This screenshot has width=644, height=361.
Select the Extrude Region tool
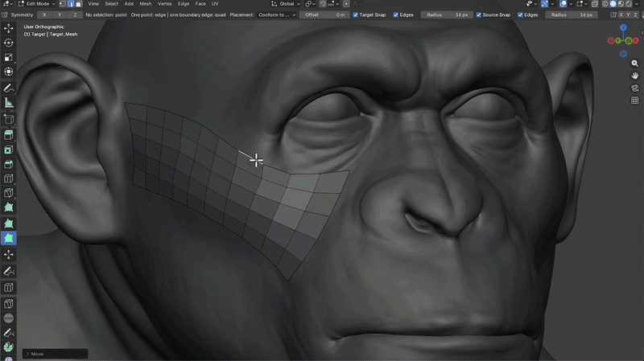[x=9, y=134]
